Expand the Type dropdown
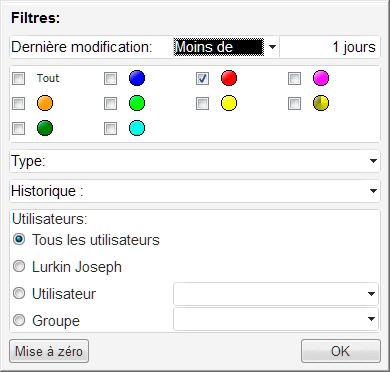390x372 pixels. (x=195, y=161)
